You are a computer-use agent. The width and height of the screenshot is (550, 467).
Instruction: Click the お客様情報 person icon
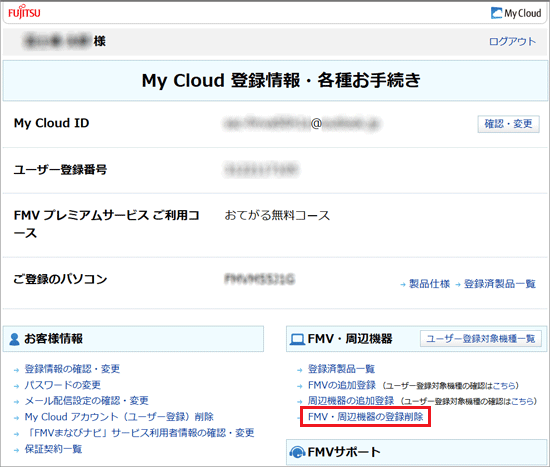click(14, 339)
